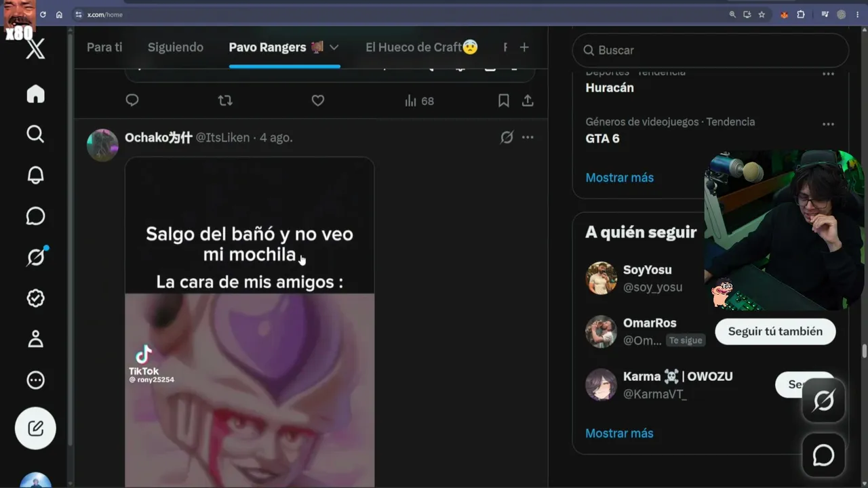The height and width of the screenshot is (488, 868).
Task: Click the Te sigue badge by OmarRos
Action: [x=686, y=340]
